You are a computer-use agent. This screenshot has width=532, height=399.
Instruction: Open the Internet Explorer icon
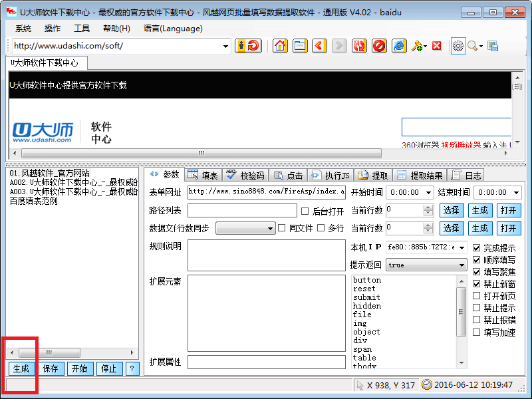(399, 46)
